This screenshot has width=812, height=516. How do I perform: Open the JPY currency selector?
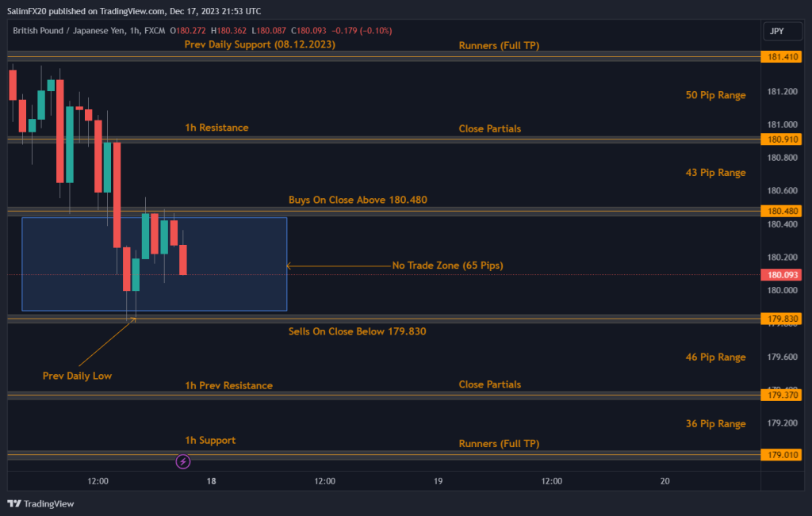point(776,31)
